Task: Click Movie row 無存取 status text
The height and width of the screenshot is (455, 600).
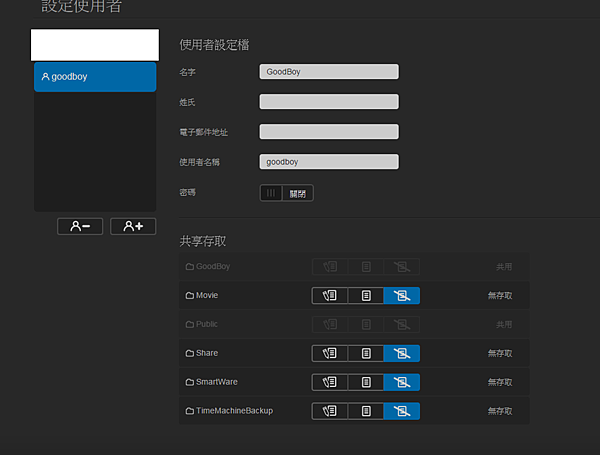Action: (500, 295)
